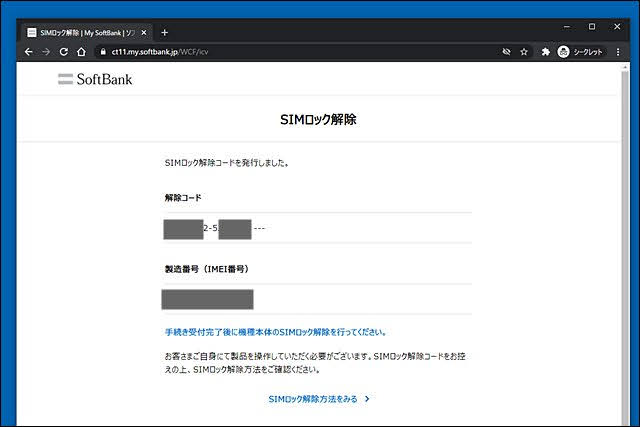
Task: Click the 解除コード label
Action: (183, 198)
